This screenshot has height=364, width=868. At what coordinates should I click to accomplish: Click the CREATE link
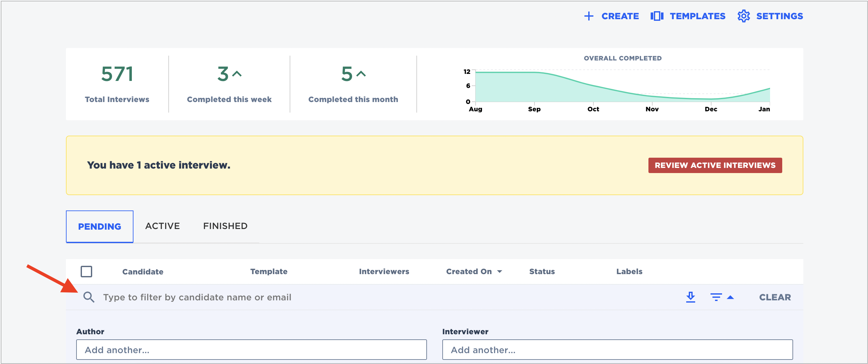[x=620, y=16]
